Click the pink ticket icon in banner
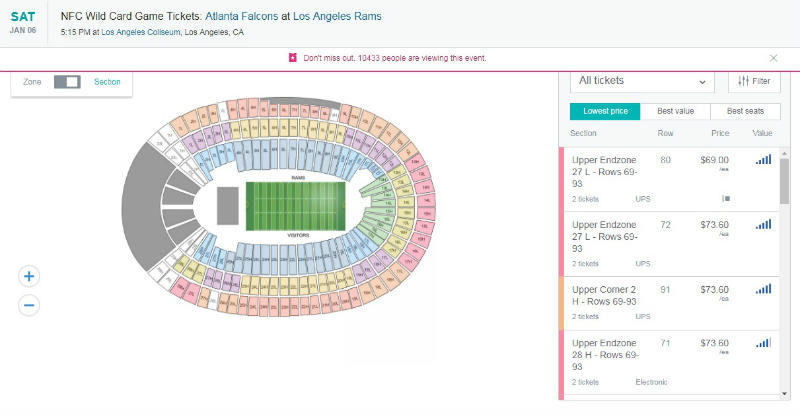Screen dimensions: 800x415 point(292,58)
